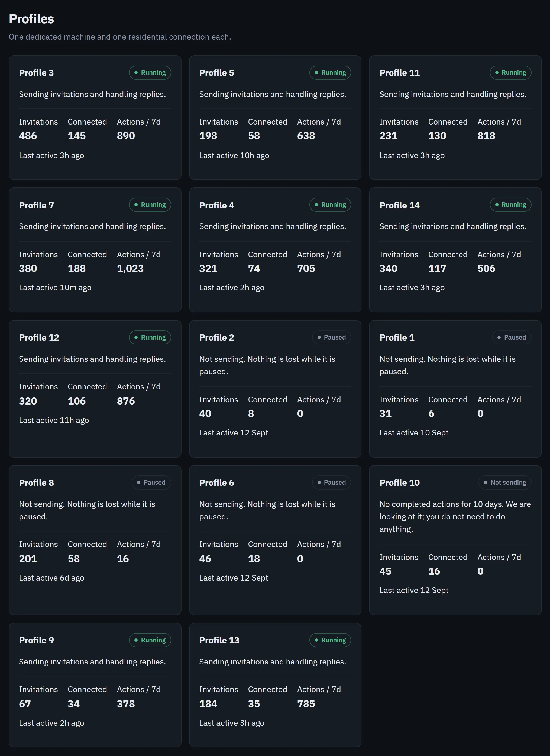Select 'No completed actions for 10 days' message
This screenshot has height=756, width=550.
coord(455,517)
